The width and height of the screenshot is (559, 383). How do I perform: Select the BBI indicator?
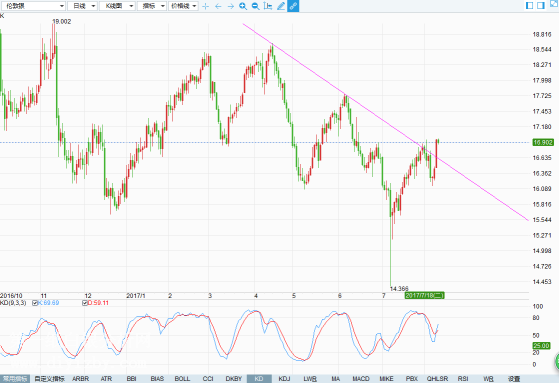[x=132, y=379]
